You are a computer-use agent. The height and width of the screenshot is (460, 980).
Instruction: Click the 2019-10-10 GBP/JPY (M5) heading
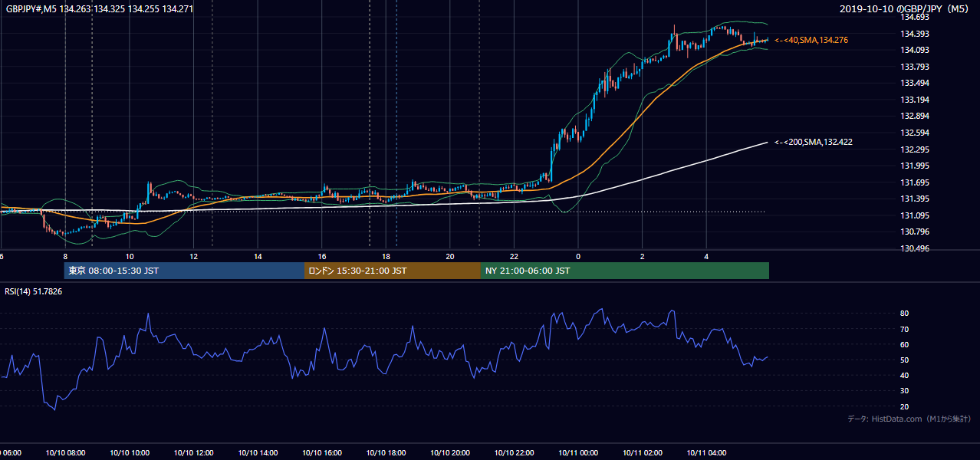tap(906, 9)
